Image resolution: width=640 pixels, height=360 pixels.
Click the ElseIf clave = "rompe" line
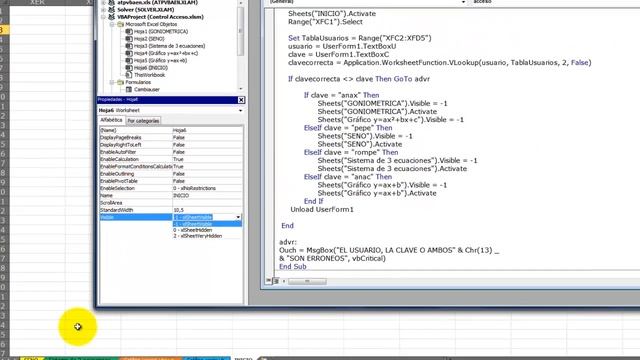[351, 152]
